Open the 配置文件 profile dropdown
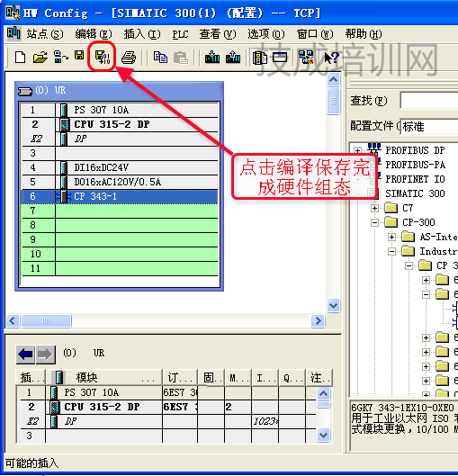The height and width of the screenshot is (476, 458). point(429,127)
